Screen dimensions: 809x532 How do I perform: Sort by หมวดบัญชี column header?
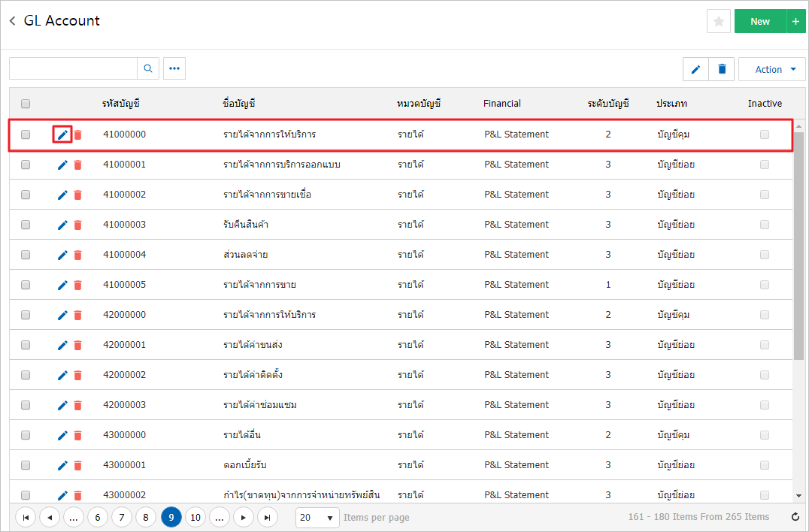tap(419, 104)
